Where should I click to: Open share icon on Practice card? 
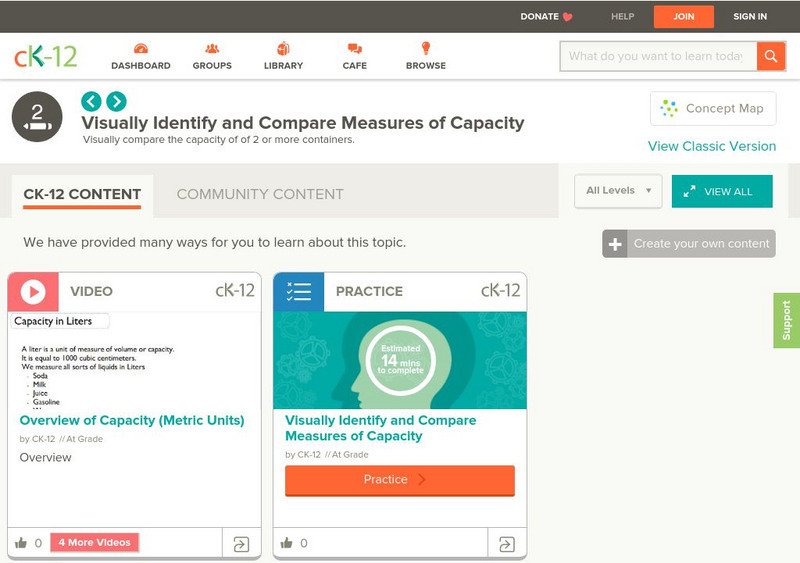click(x=507, y=544)
